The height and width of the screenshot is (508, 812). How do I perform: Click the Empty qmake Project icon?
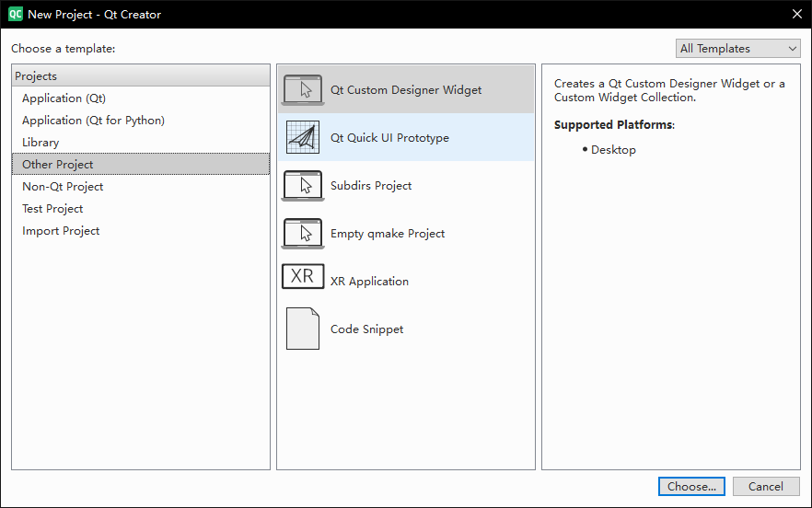[x=303, y=233]
